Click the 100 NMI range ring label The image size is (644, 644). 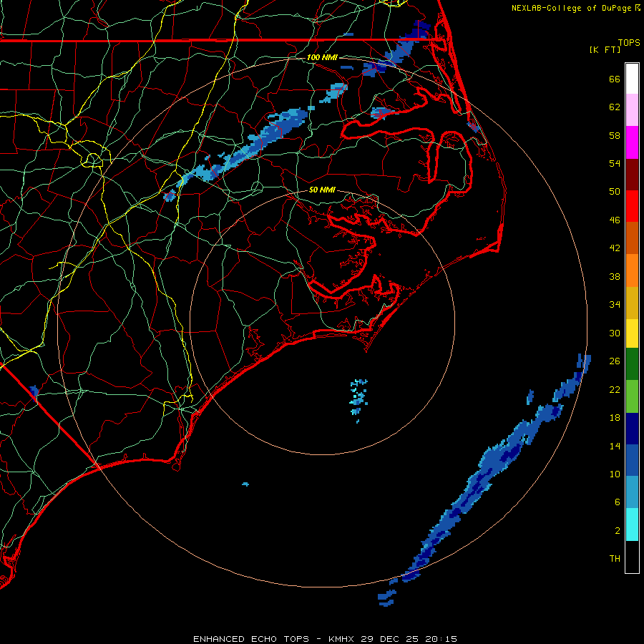click(322, 57)
